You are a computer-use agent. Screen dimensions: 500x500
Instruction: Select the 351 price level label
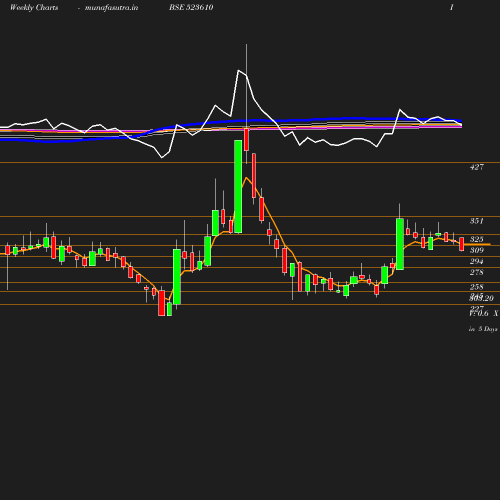click(477, 221)
